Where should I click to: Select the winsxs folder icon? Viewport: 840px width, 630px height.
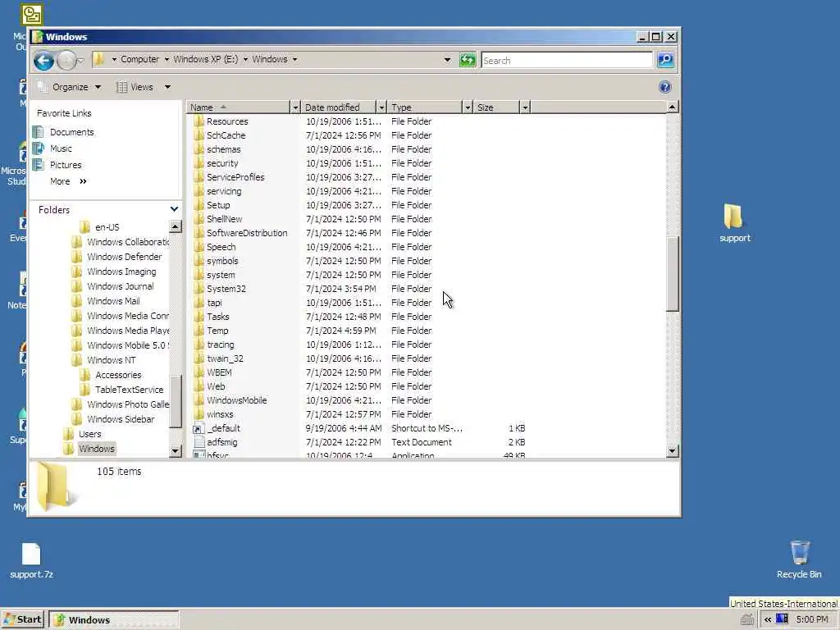[199, 414]
